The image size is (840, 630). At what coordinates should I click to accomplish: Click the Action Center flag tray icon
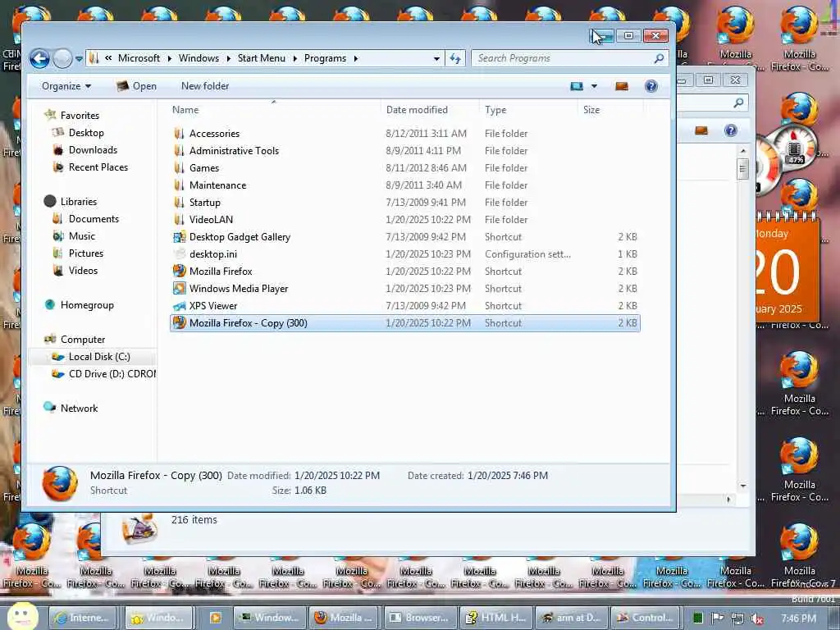click(717, 619)
